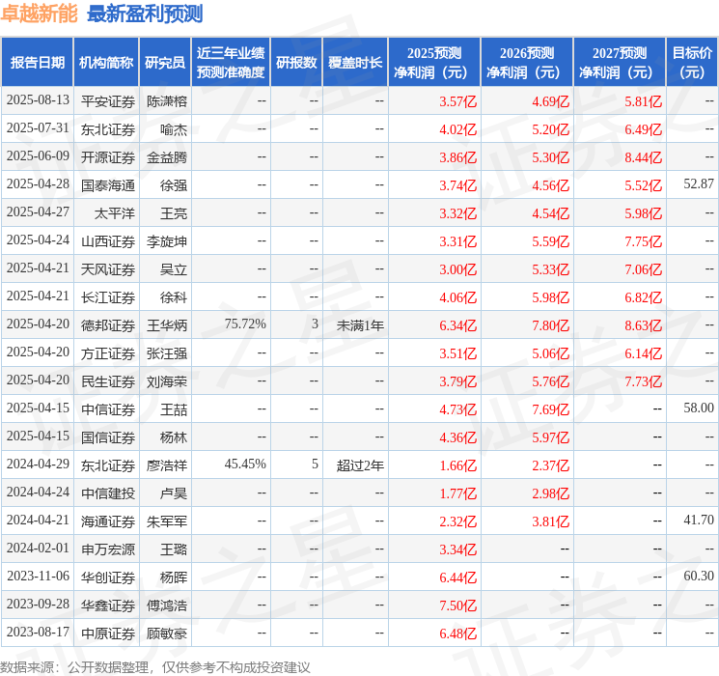Click target price 60.30
This screenshot has width=719, height=676.
pos(698,576)
